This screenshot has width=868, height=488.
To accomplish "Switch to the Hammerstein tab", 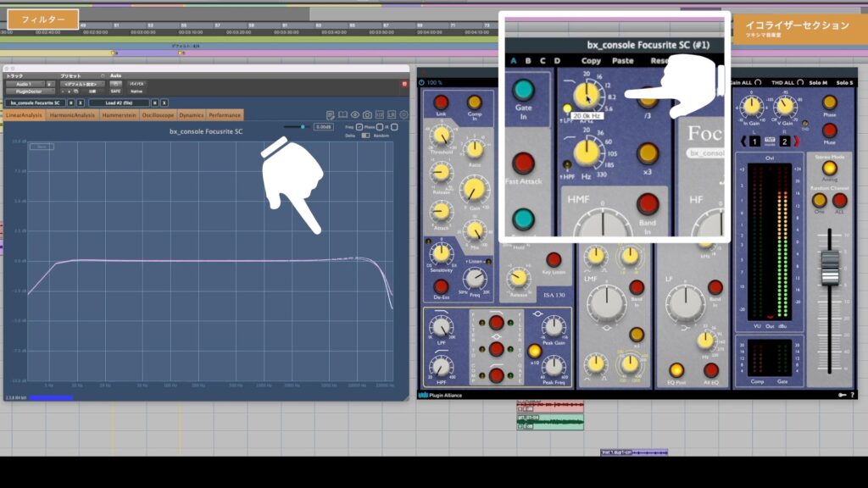I will coord(119,115).
